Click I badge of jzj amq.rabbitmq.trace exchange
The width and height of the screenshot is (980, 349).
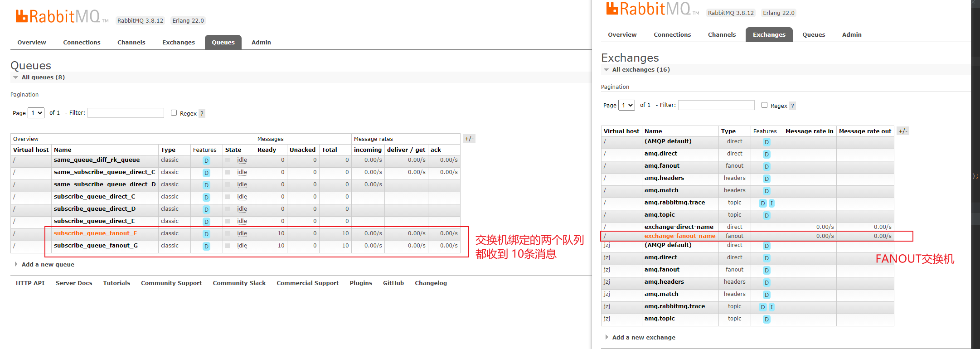pyautogui.click(x=771, y=307)
